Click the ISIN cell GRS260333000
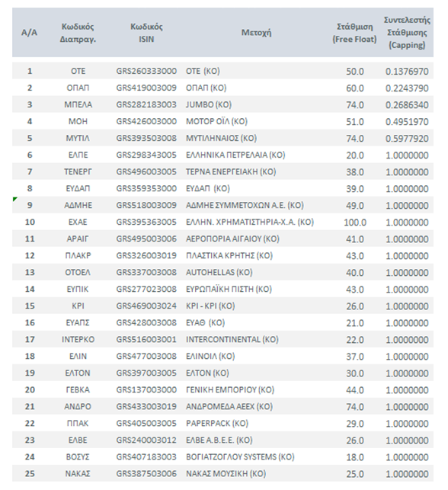 [146, 71]
